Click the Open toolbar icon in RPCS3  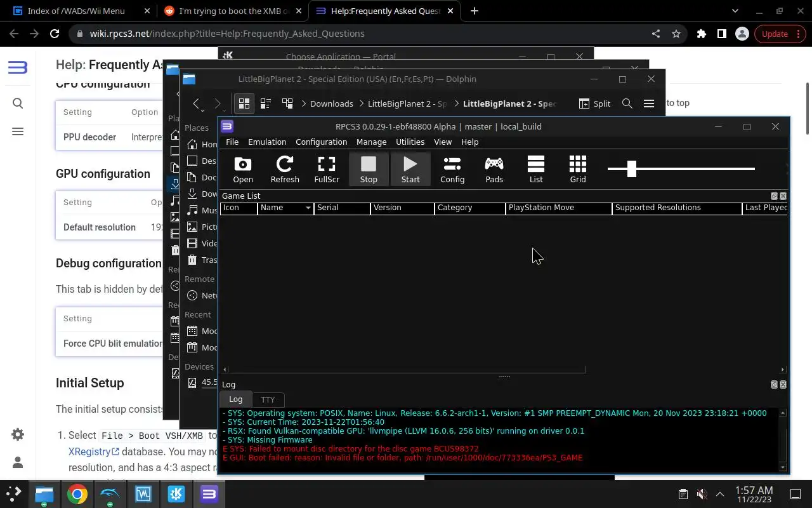pos(243,169)
